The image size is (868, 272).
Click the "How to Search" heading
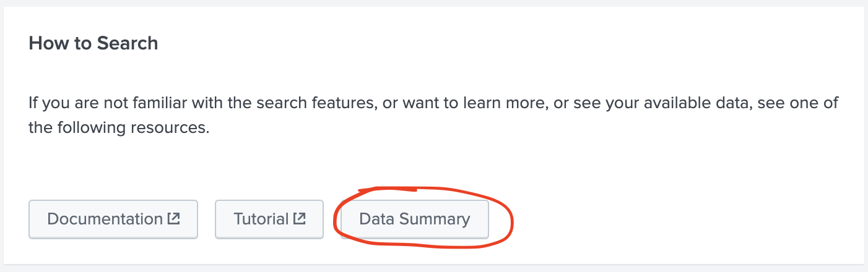tap(93, 43)
